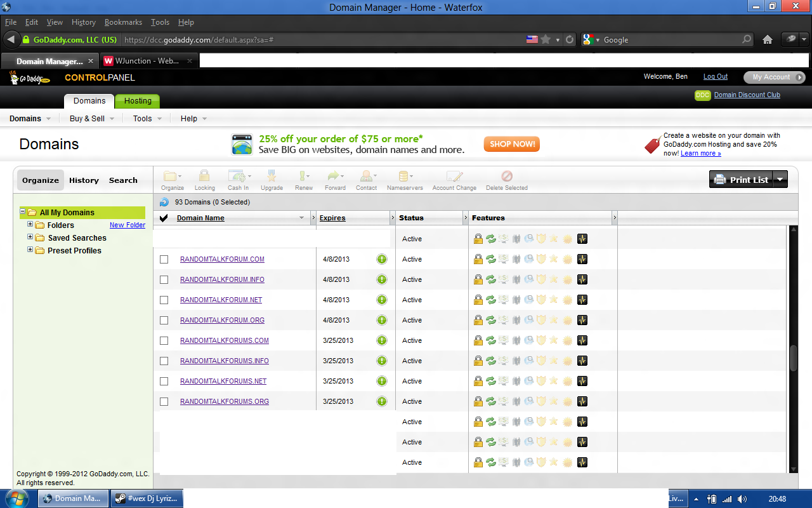The width and height of the screenshot is (812, 508).
Task: Open the Forward tool
Action: (x=335, y=180)
